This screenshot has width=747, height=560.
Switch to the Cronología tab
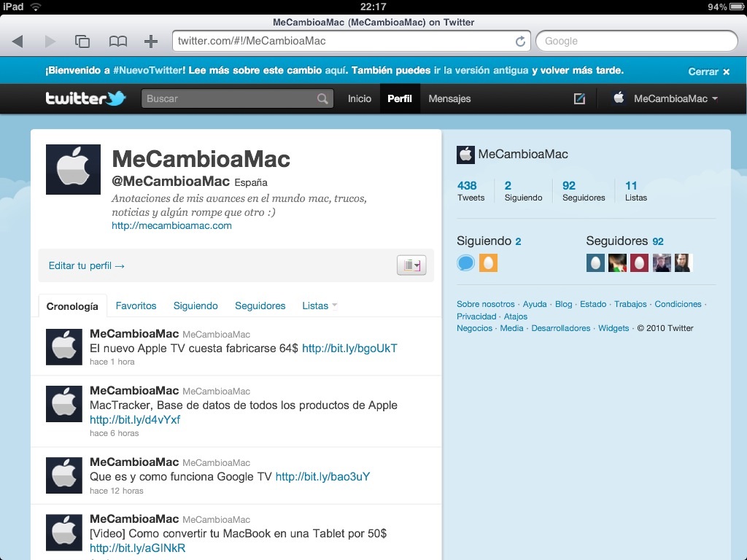(72, 306)
